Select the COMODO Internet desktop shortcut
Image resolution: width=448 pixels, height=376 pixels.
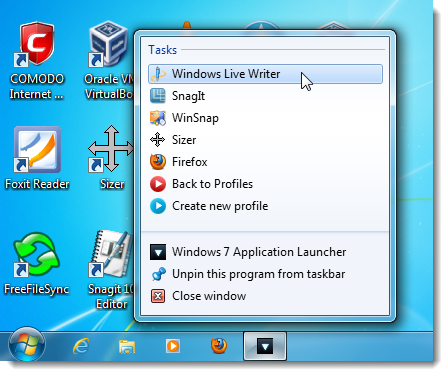pyautogui.click(x=36, y=61)
